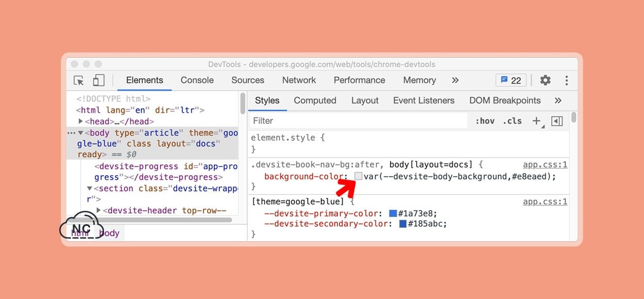Open the Sources panel tab
Viewport: 644px width, 299px height.
point(248,80)
